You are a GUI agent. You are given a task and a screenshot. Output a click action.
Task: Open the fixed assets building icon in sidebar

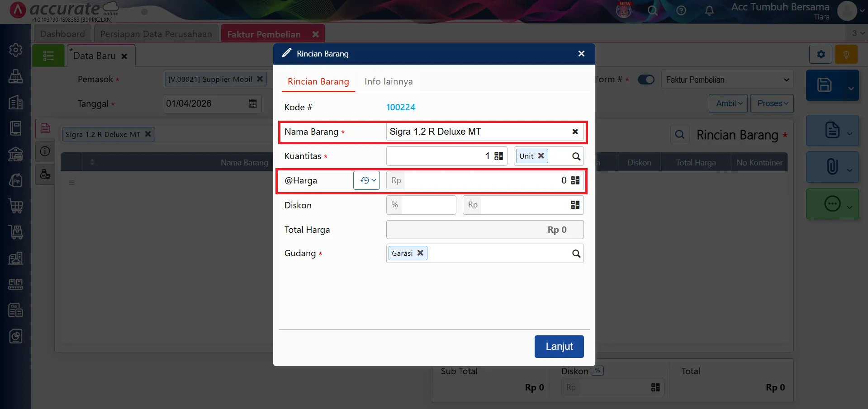tap(16, 258)
